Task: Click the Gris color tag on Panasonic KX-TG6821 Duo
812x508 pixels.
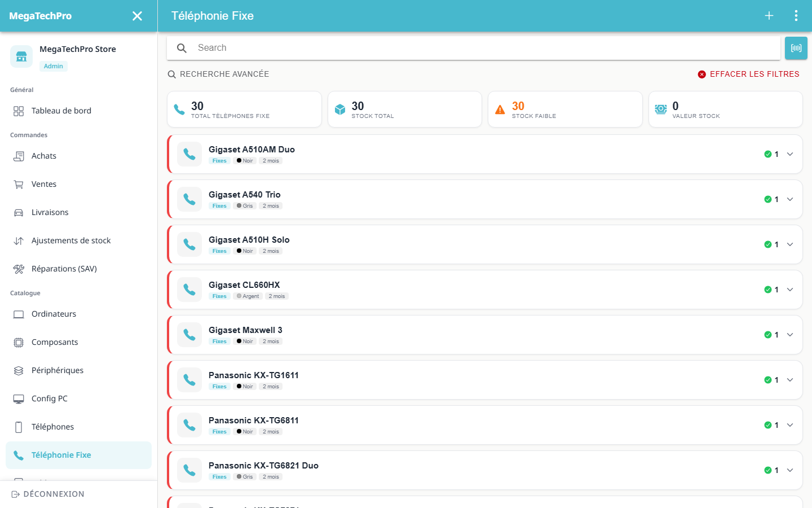Action: [x=245, y=477]
